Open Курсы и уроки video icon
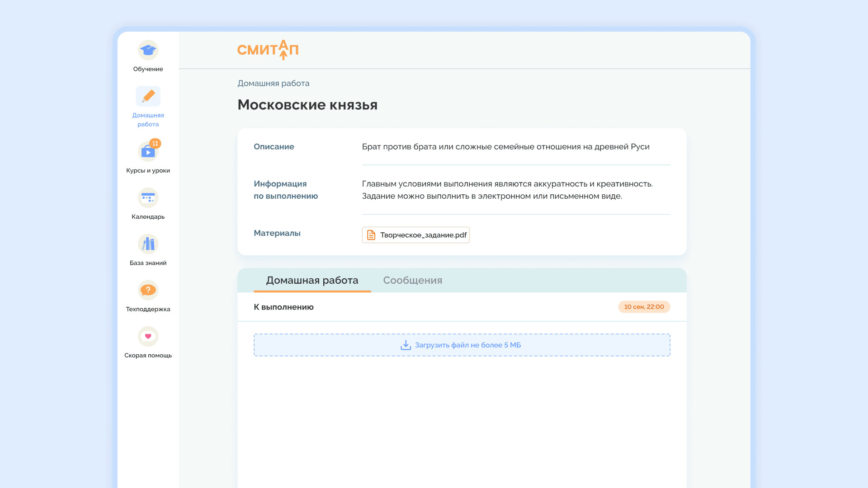This screenshot has height=488, width=868. [147, 152]
